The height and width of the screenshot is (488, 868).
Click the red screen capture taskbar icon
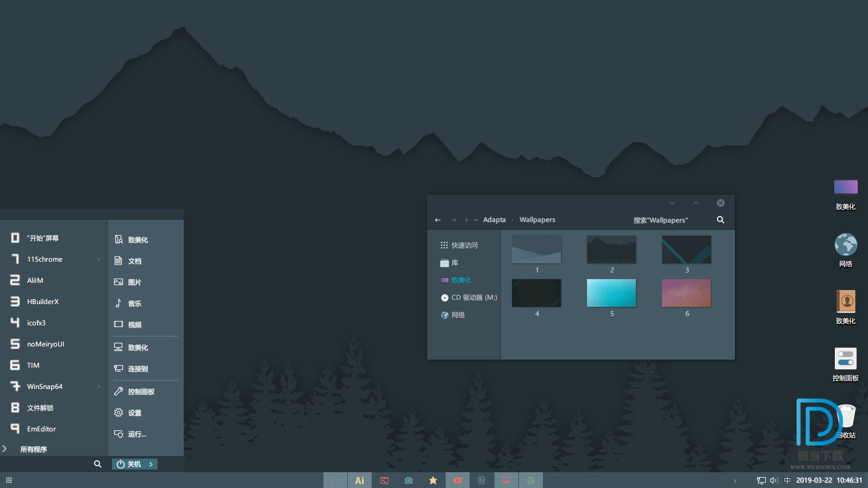(x=384, y=480)
